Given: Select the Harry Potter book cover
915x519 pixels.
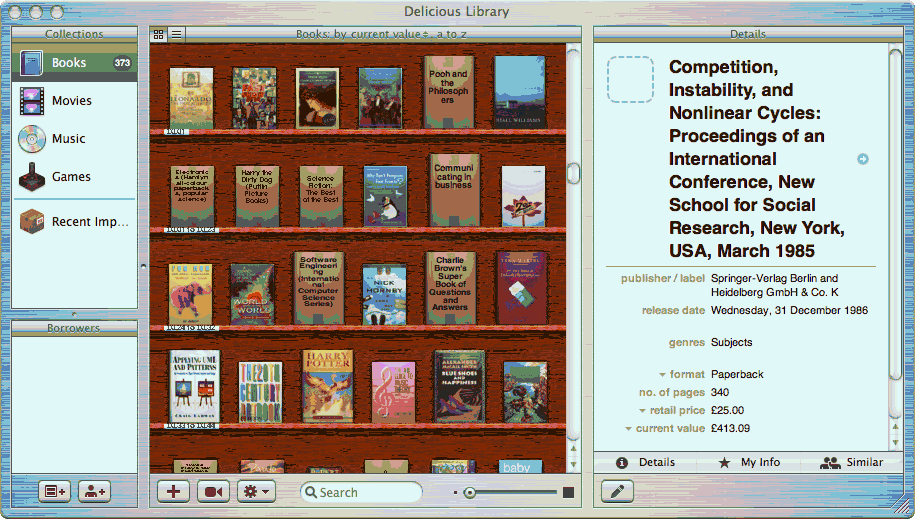Looking at the screenshot, I should tap(327, 386).
